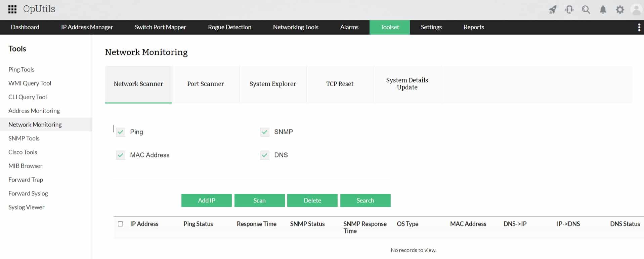Image resolution: width=644 pixels, height=259 pixels.
Task: Click the Add IP button
Action: coord(207,200)
